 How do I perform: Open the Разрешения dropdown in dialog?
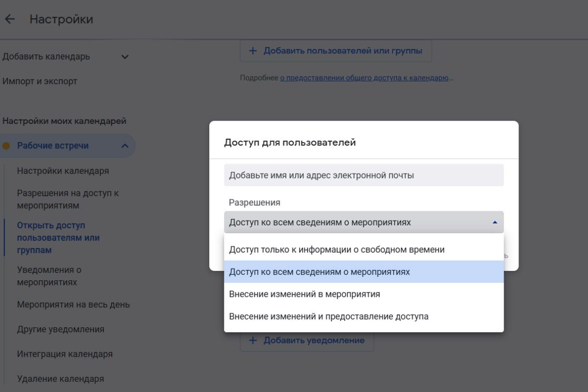pyautogui.click(x=364, y=222)
